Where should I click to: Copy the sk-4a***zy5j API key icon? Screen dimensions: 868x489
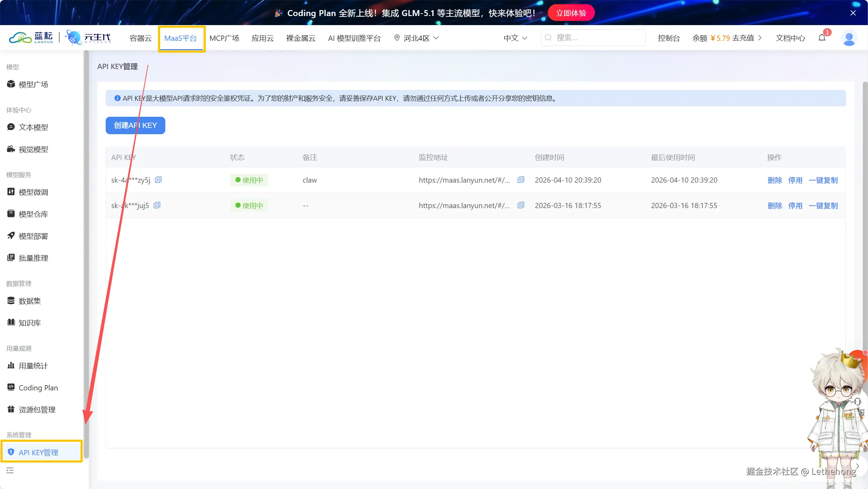[x=158, y=180]
